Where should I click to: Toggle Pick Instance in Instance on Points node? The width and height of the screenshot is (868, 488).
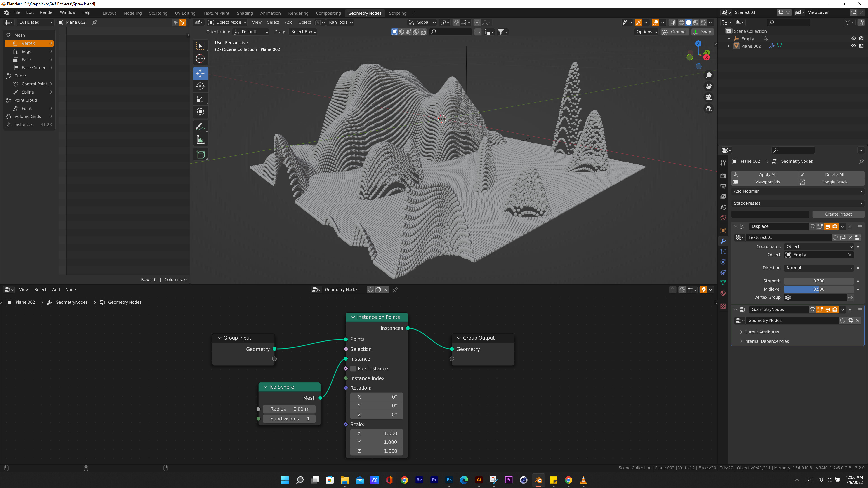[353, 368]
